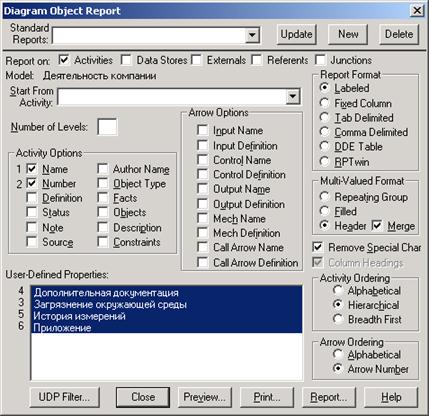Uncheck the activity Number option
Viewport: 429px width, 416px height.
click(32, 183)
